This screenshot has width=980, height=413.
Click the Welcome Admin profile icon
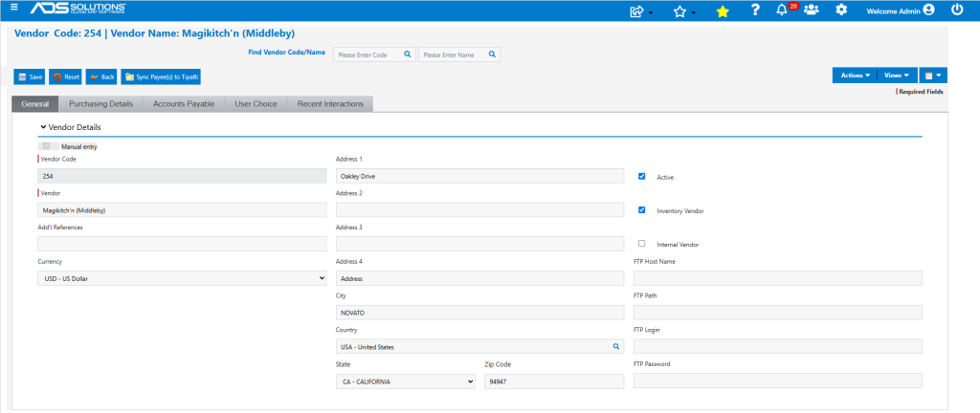928,10
